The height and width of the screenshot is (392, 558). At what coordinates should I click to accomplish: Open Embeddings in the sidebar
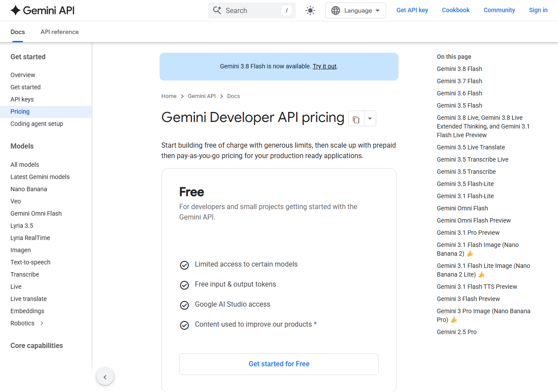(27, 311)
